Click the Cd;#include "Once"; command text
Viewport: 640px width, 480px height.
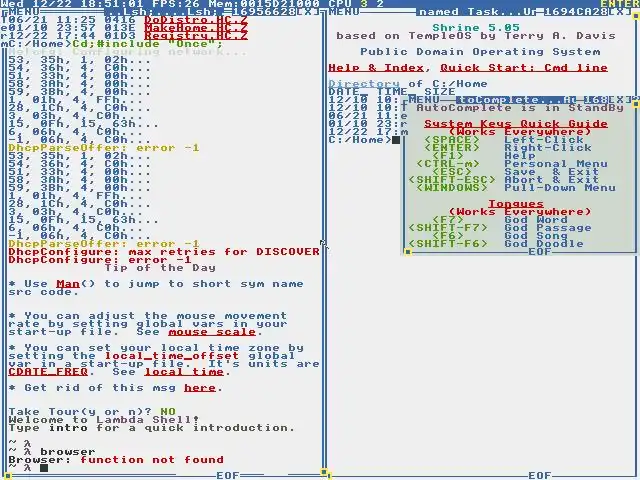point(148,44)
